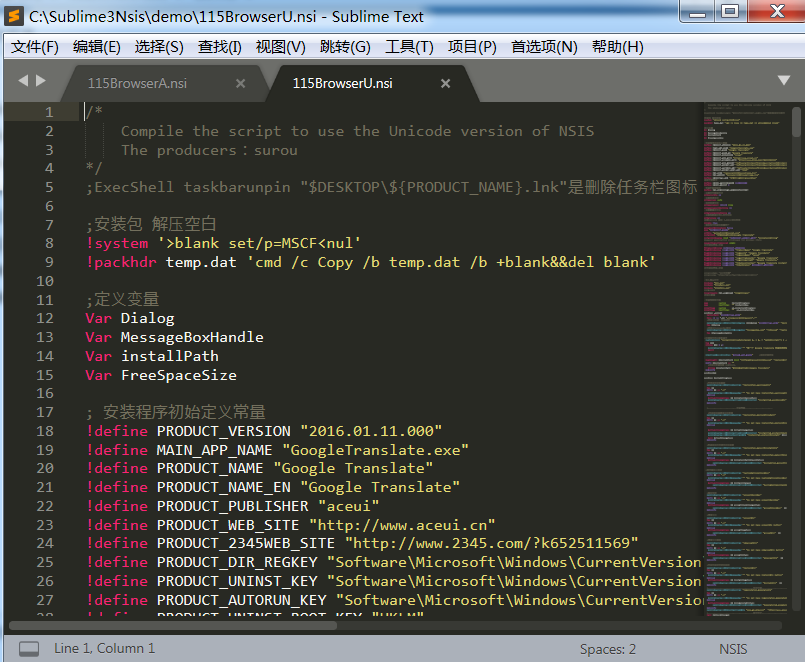Click the variable FreeSpaceSize

179,375
